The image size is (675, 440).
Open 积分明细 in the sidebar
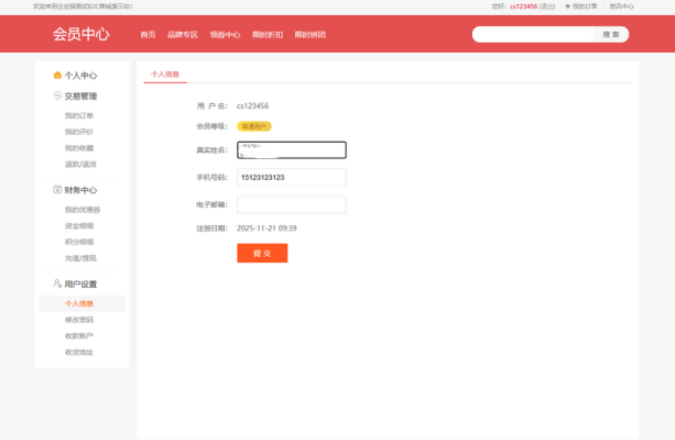pyautogui.click(x=79, y=242)
